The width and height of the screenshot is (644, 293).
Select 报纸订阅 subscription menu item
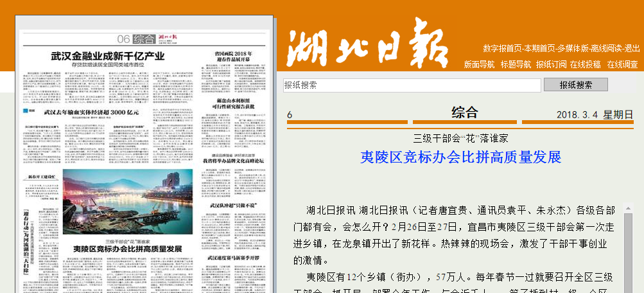[552, 64]
